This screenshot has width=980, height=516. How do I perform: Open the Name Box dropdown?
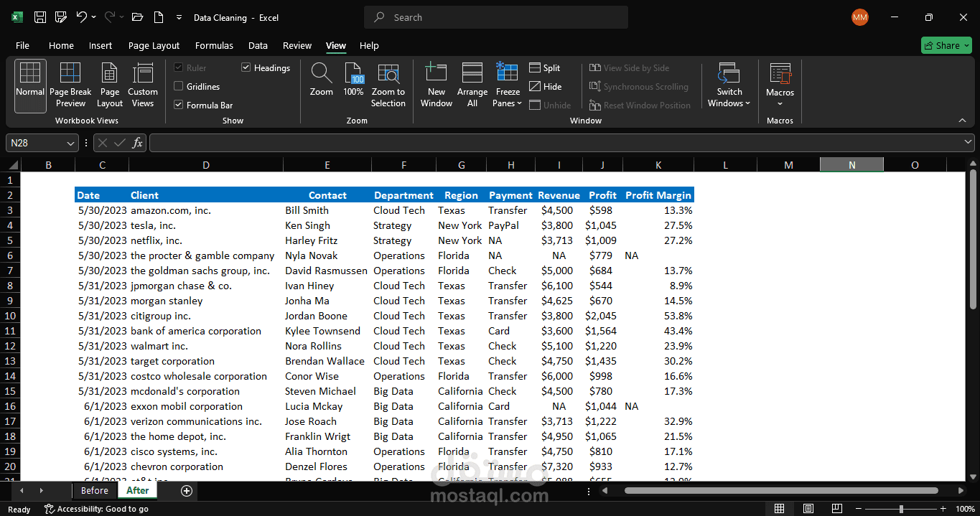72,142
